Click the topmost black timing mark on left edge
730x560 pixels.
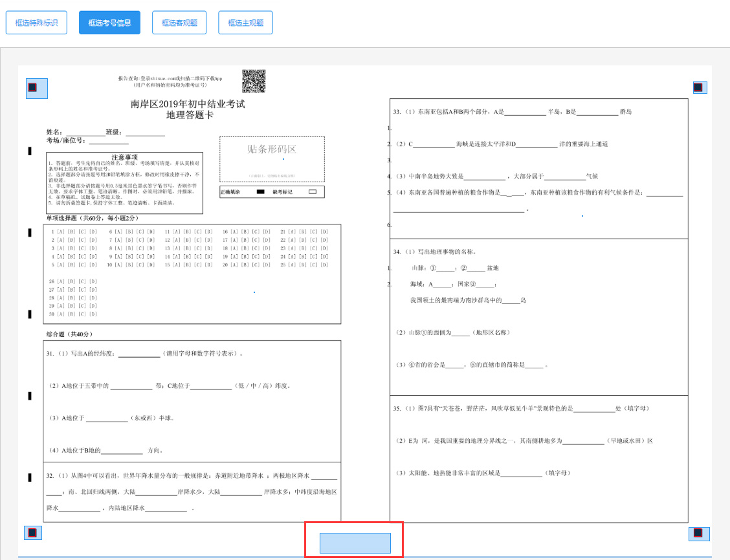click(x=30, y=151)
